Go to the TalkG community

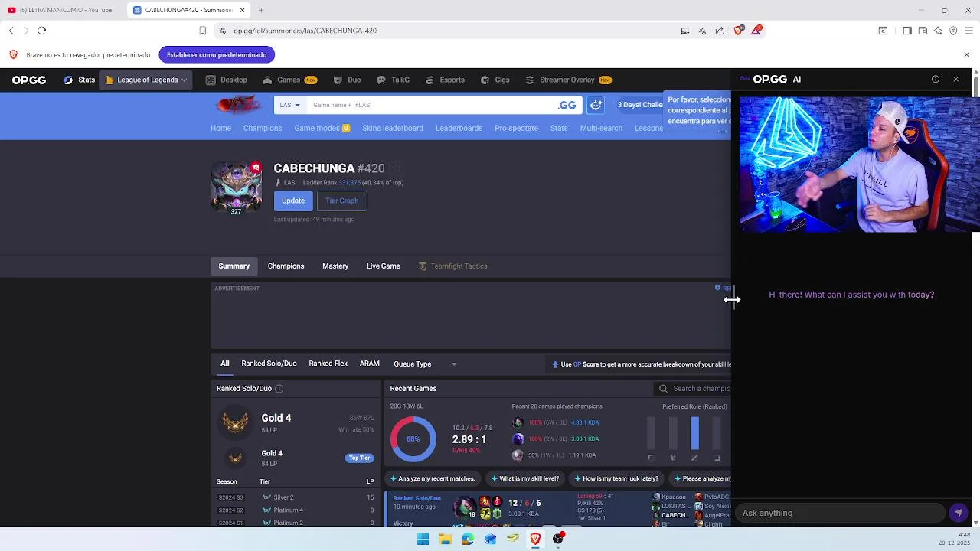pyautogui.click(x=394, y=80)
